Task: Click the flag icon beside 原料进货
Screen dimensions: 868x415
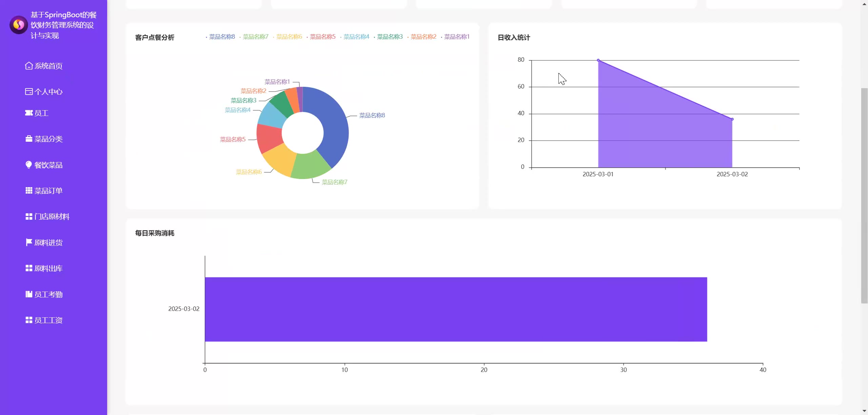Action: pos(29,242)
